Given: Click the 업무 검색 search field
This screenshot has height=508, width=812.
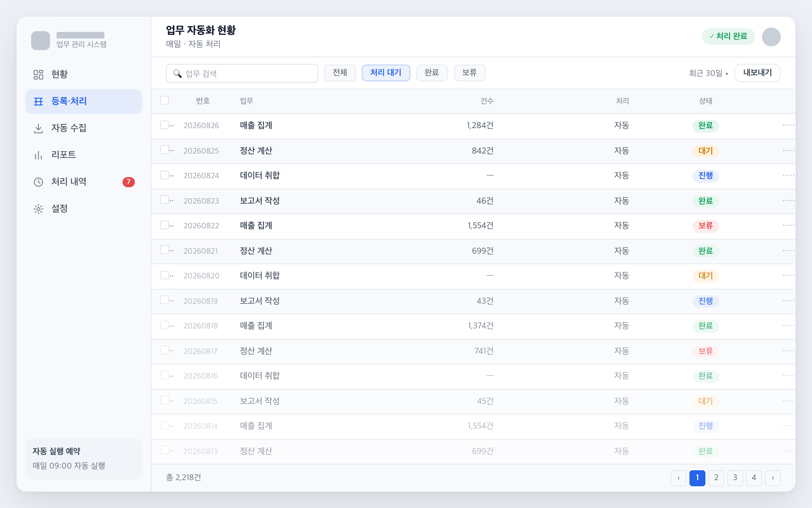Looking at the screenshot, I should (242, 73).
